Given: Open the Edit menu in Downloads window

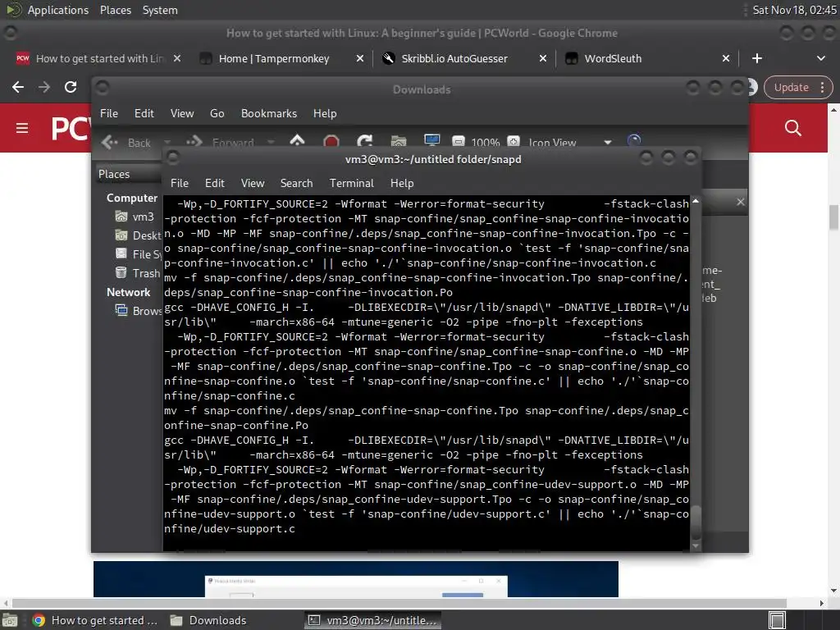Looking at the screenshot, I should [144, 113].
